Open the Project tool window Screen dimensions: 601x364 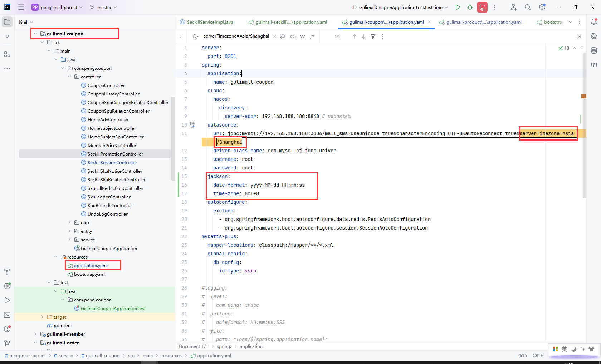tap(7, 22)
